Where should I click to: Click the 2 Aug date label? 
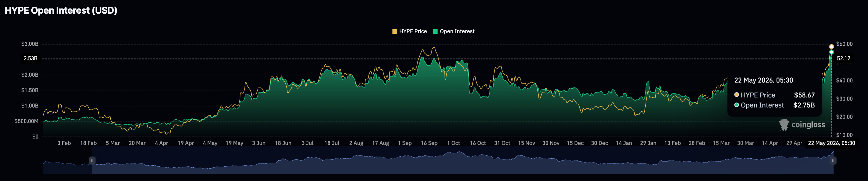click(356, 143)
